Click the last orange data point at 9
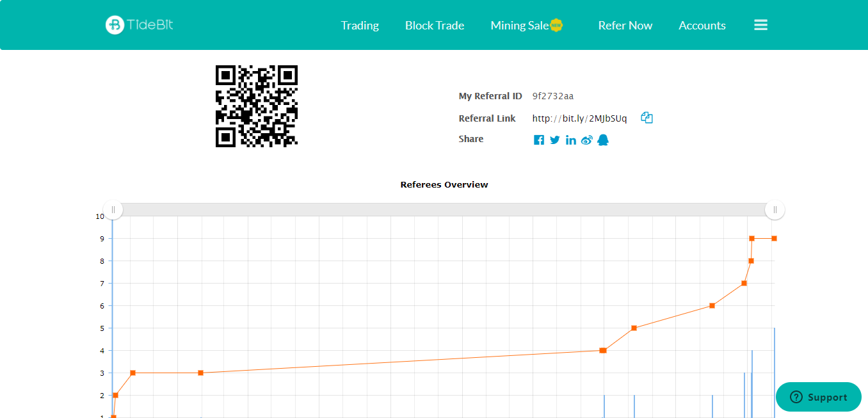Screen dimensions: 868x418 coord(774,238)
